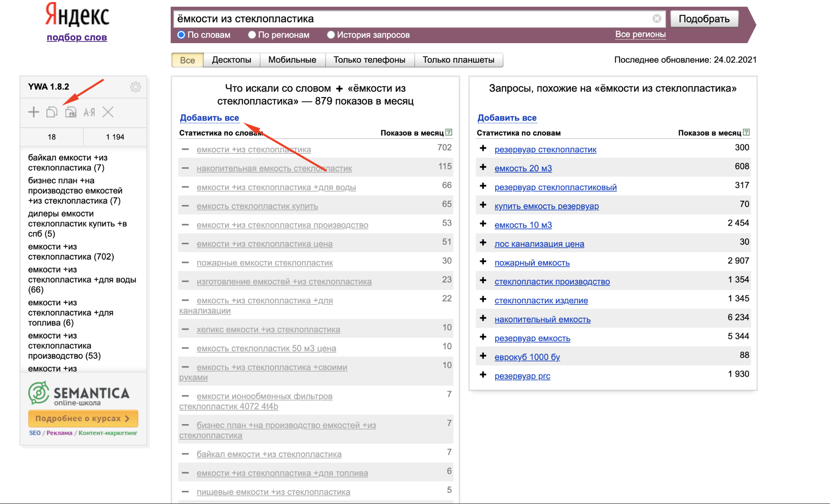Open YWA settings gear icon

coord(135,87)
